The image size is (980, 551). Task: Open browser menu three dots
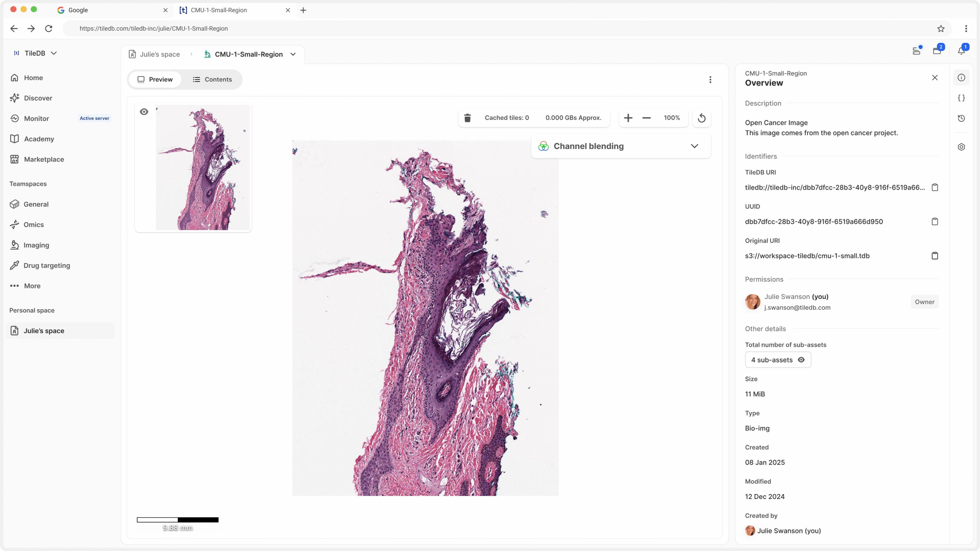[x=966, y=29]
